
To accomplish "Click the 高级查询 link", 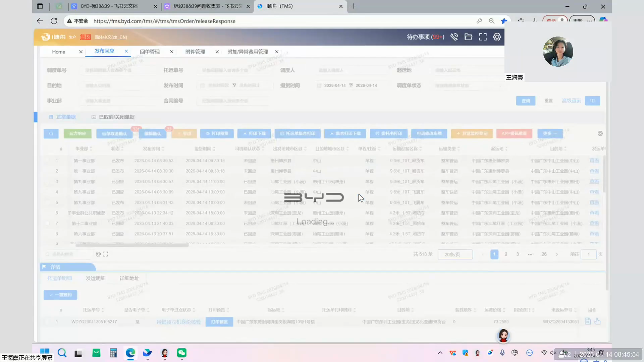I will (571, 101).
